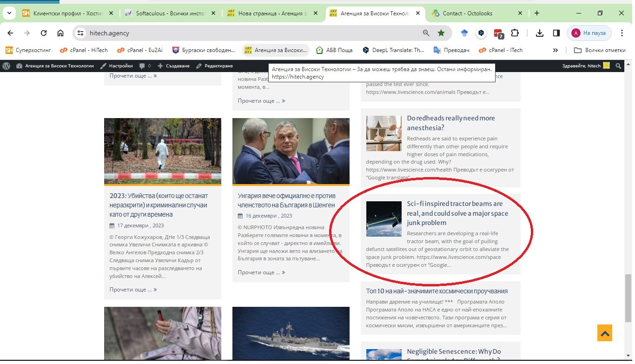Click the admin bar search magnifier icon
The width and height of the screenshot is (635, 364).
pyautogui.click(x=618, y=66)
